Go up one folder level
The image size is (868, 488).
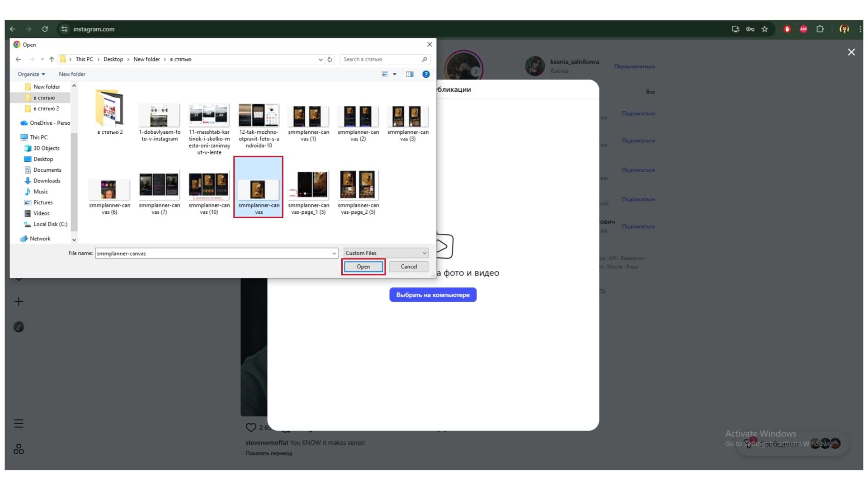pos(52,59)
